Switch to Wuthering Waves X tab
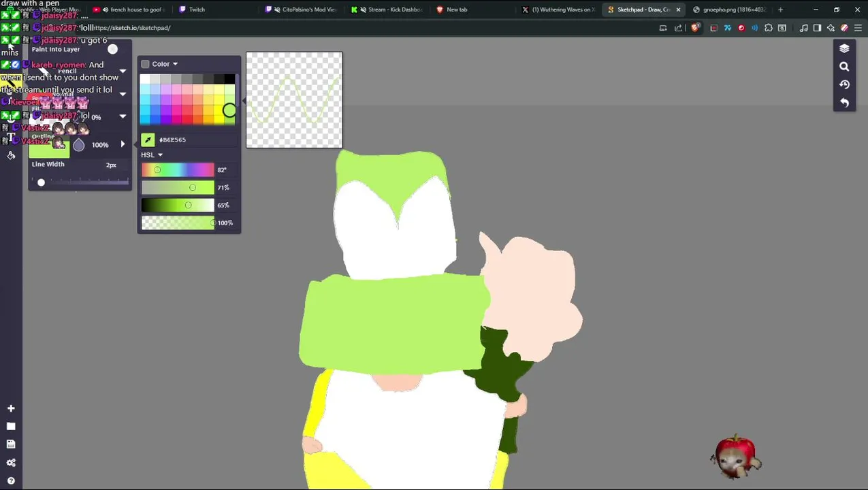Viewport: 868px width, 490px height. (x=558, y=10)
